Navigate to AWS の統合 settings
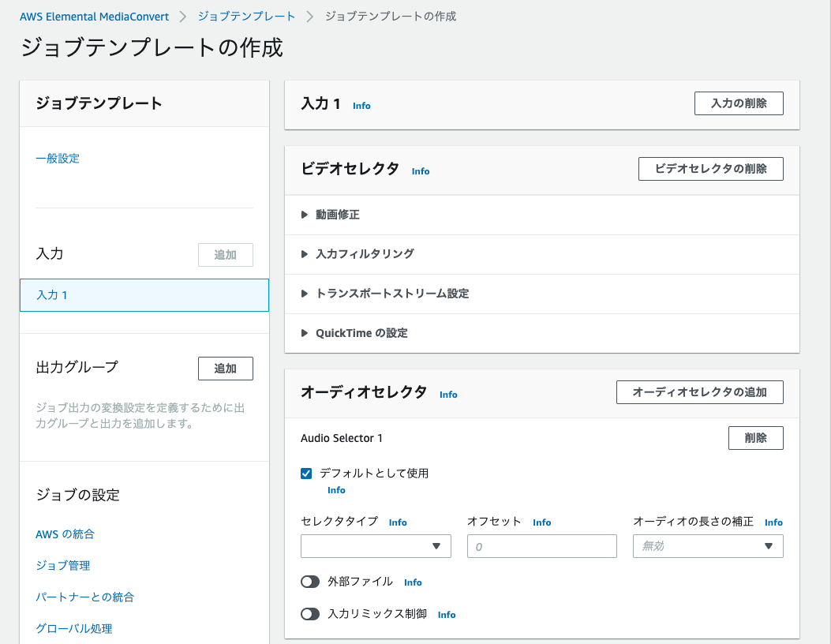831x644 pixels. 65,534
